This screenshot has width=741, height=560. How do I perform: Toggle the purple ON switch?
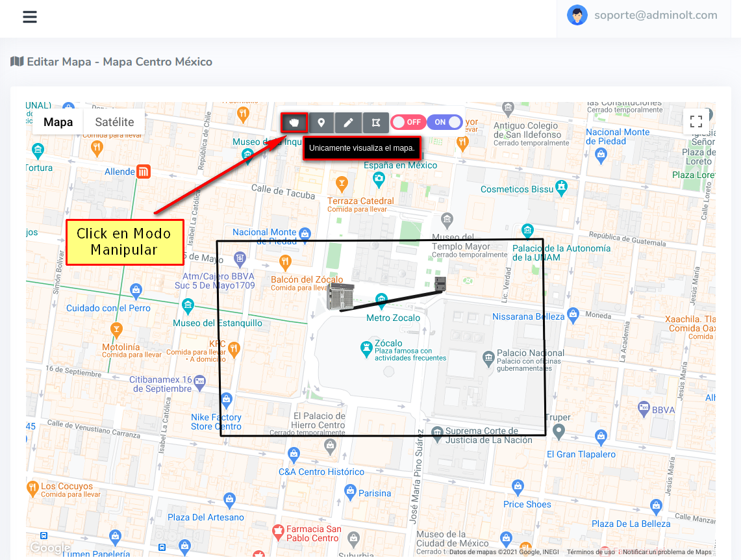click(445, 122)
